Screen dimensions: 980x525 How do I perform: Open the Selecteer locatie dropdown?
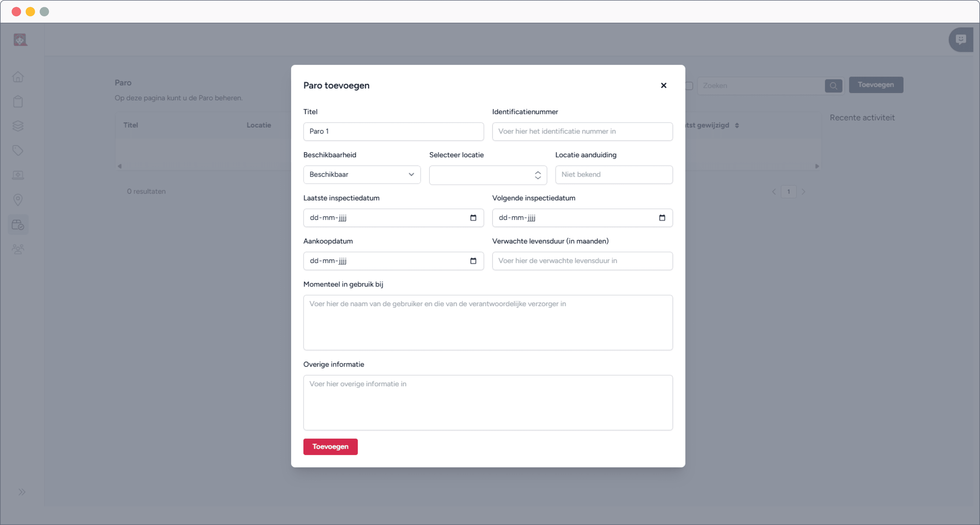(x=488, y=175)
